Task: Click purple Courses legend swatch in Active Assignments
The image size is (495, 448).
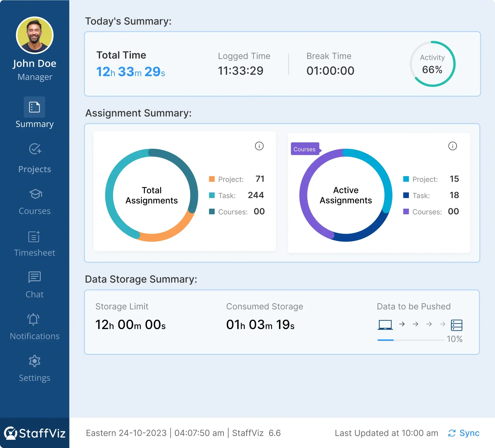Action: tap(406, 212)
